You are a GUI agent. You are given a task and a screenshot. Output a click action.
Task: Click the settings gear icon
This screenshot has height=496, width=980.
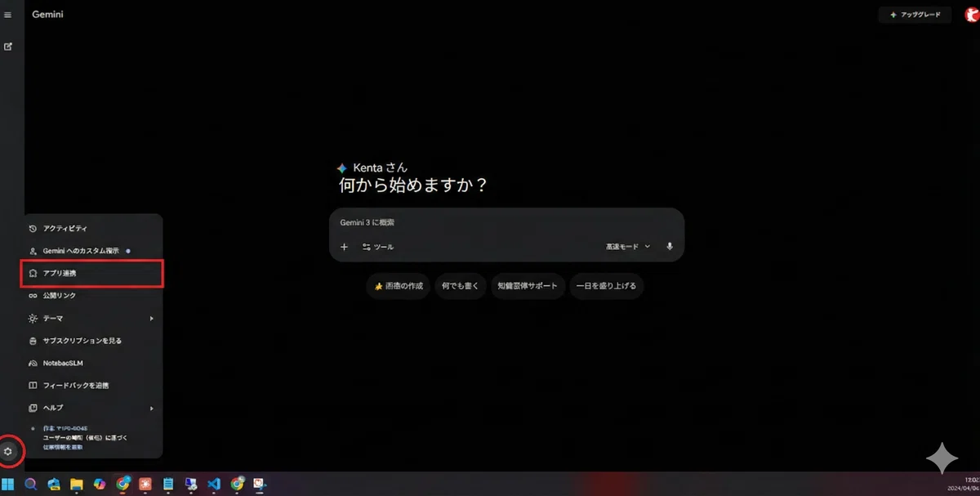(x=8, y=451)
